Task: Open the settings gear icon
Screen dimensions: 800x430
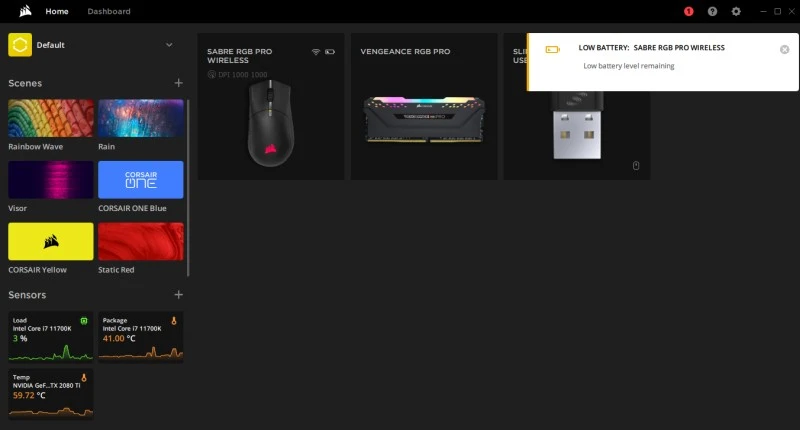Action: [736, 11]
